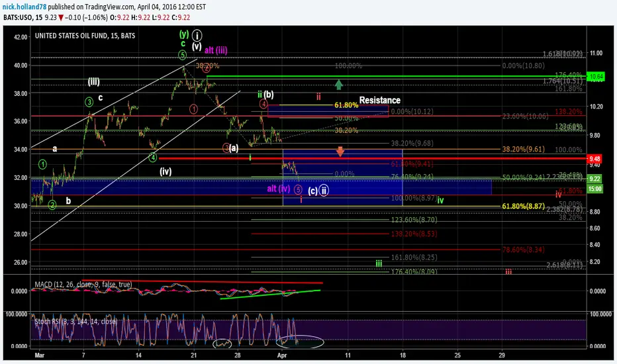Viewport: 617px width, 364px height.
Task: Click the MACD indicator title
Action: pos(83,284)
